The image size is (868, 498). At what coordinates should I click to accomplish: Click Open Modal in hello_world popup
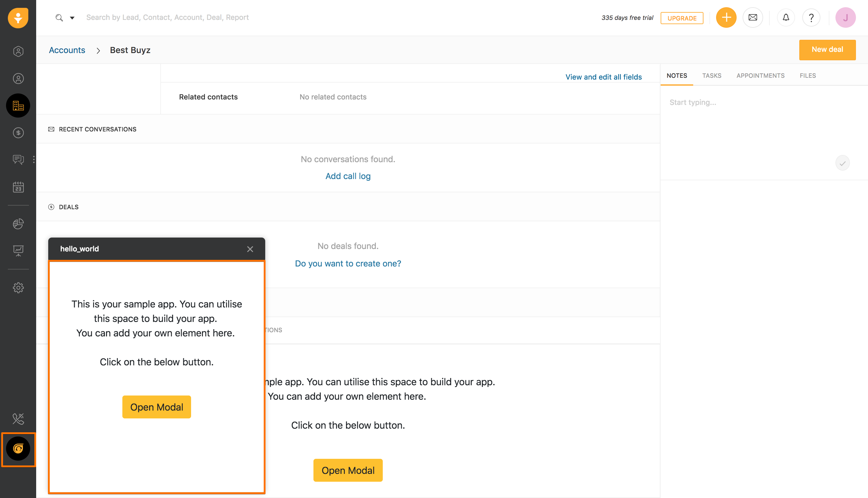(x=157, y=407)
